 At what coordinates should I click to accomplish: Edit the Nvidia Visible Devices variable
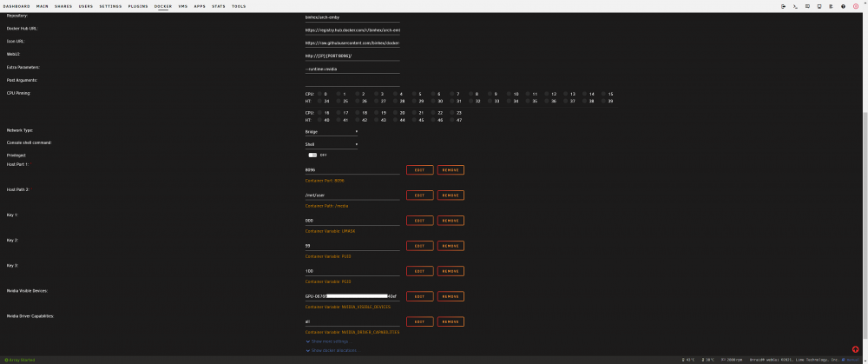(x=419, y=296)
